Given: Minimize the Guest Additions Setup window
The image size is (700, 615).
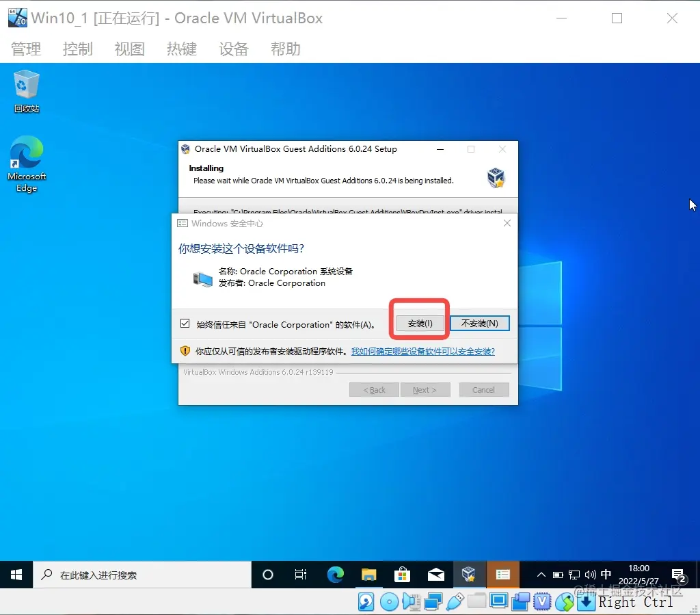Looking at the screenshot, I should pos(440,149).
